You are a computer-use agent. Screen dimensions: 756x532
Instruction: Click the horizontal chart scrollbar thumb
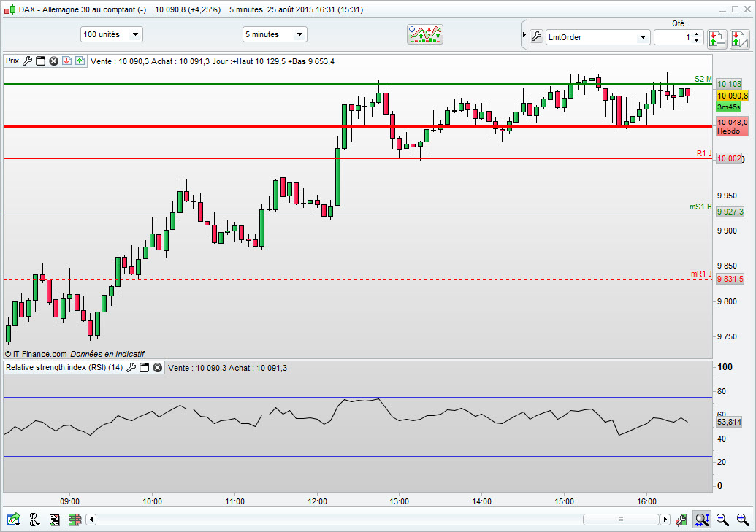coord(621,519)
